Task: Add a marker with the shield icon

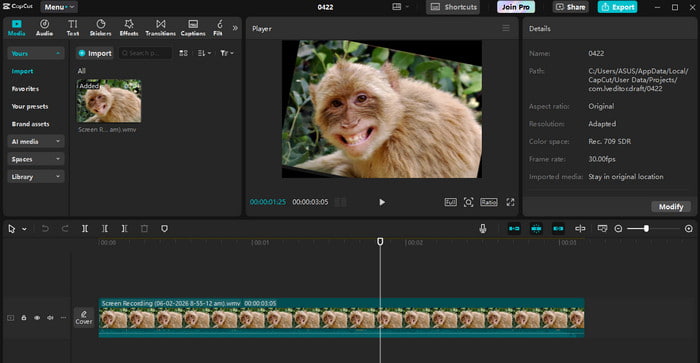Action: point(164,229)
